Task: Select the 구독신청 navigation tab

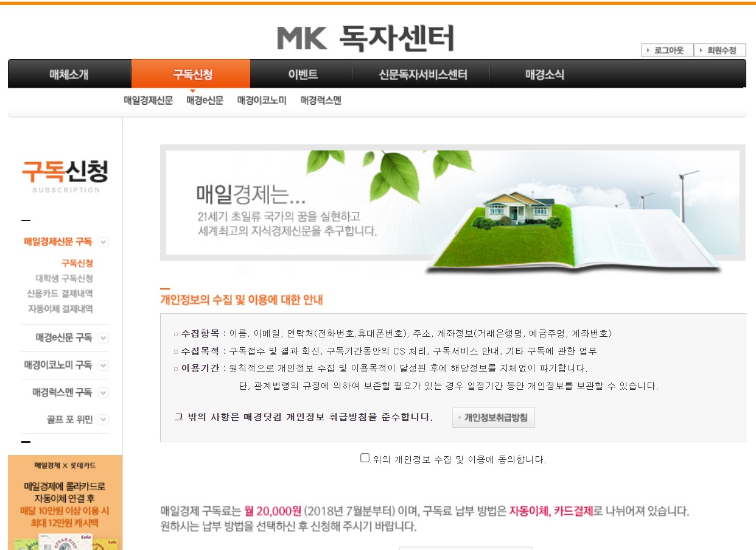Action: (x=191, y=72)
